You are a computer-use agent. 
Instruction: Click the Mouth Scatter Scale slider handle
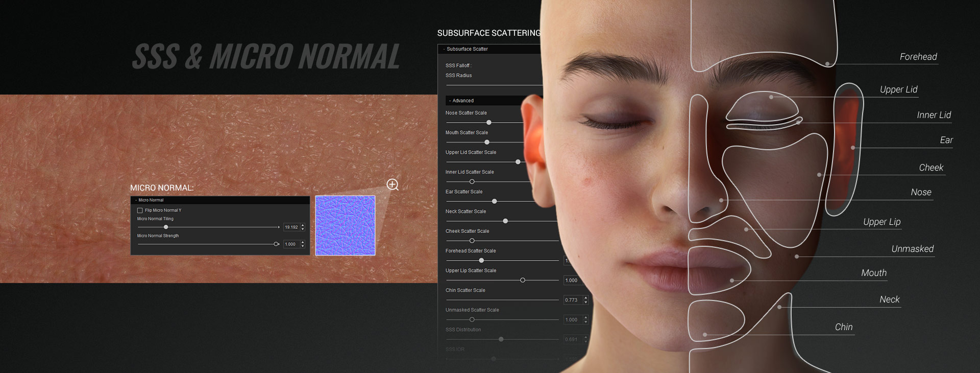(x=487, y=142)
